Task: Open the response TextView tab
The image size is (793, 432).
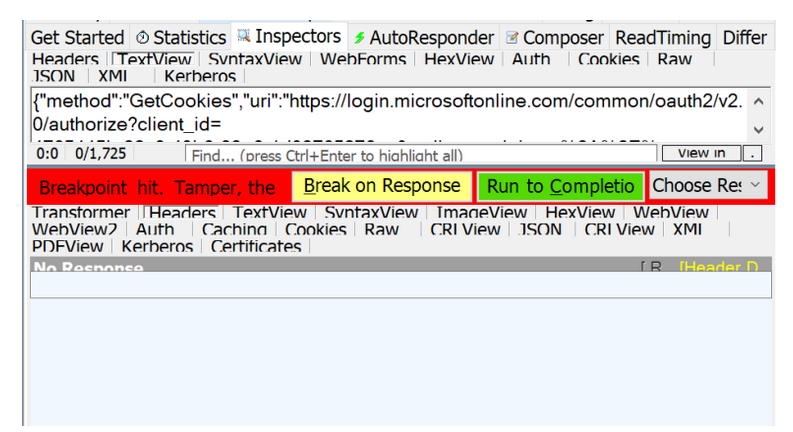Action: [x=270, y=212]
